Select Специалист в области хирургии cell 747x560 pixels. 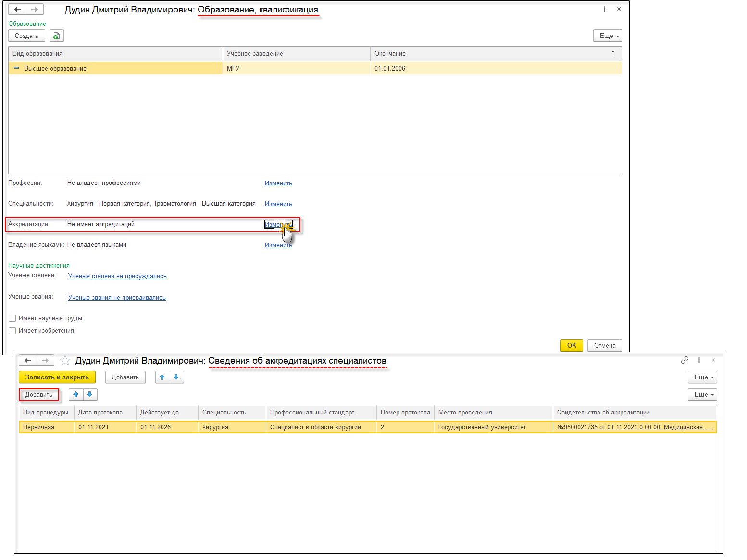pos(321,427)
